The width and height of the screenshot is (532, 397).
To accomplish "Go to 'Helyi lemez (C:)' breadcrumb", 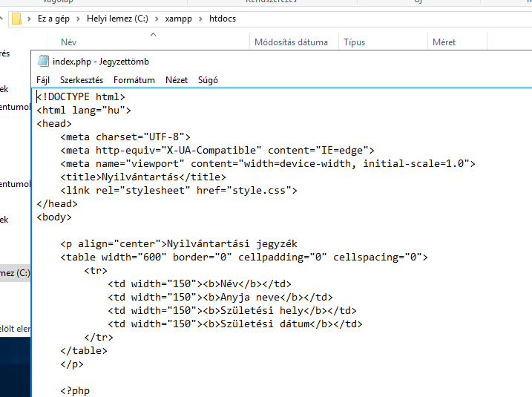I will (116, 19).
